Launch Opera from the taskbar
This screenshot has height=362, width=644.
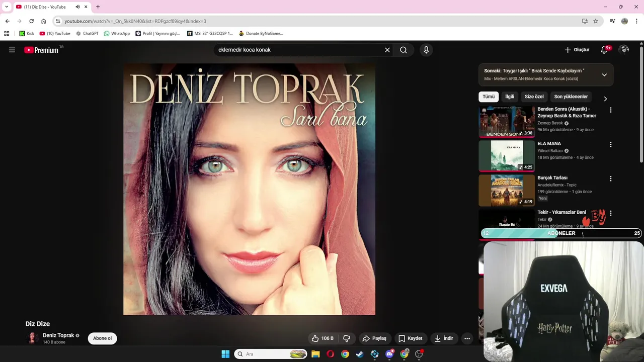tap(330, 354)
